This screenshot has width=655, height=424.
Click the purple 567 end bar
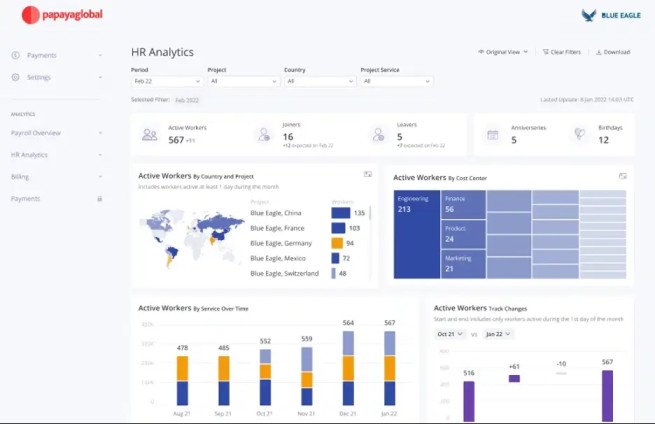607,396
